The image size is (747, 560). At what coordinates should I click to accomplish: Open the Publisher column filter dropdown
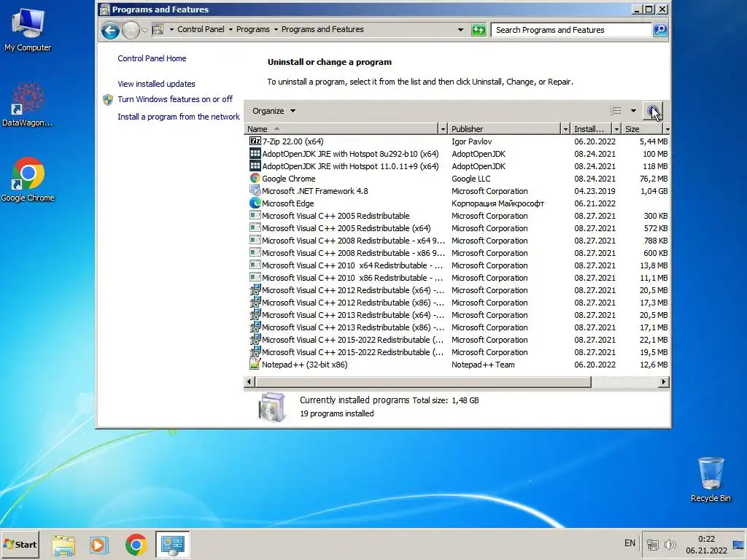click(565, 129)
